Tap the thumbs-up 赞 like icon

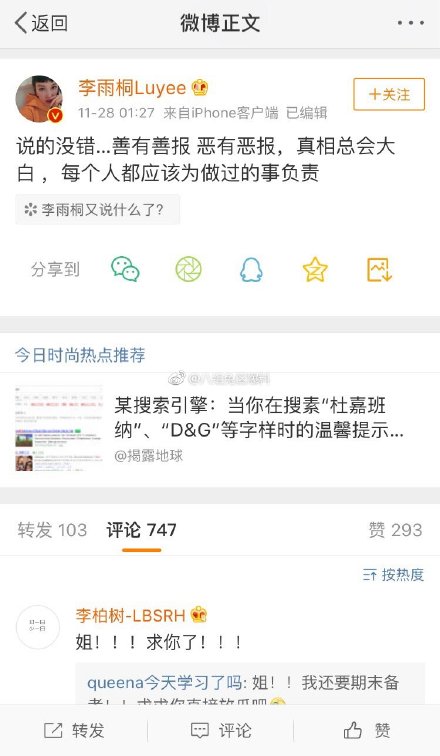pyautogui.click(x=353, y=730)
